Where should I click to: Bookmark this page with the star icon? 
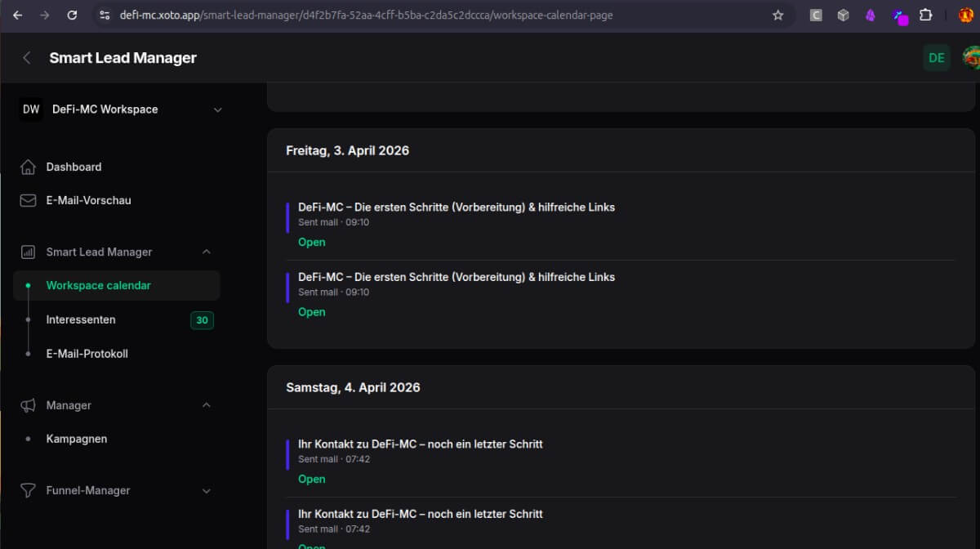(x=777, y=15)
